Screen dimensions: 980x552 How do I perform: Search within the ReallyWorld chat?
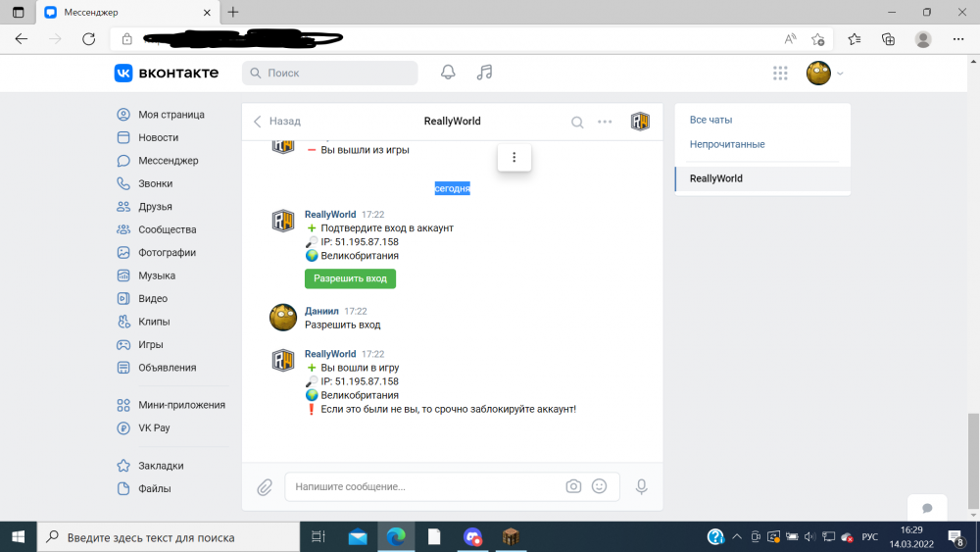coord(577,122)
